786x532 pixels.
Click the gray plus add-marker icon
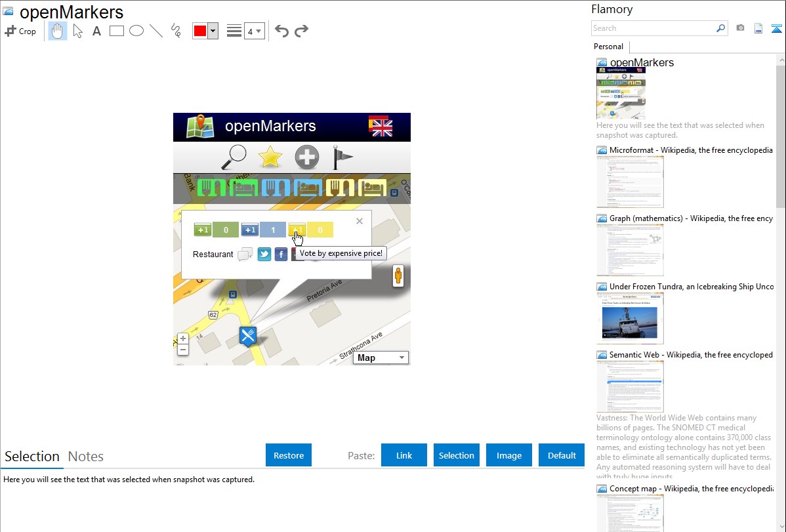click(x=307, y=157)
